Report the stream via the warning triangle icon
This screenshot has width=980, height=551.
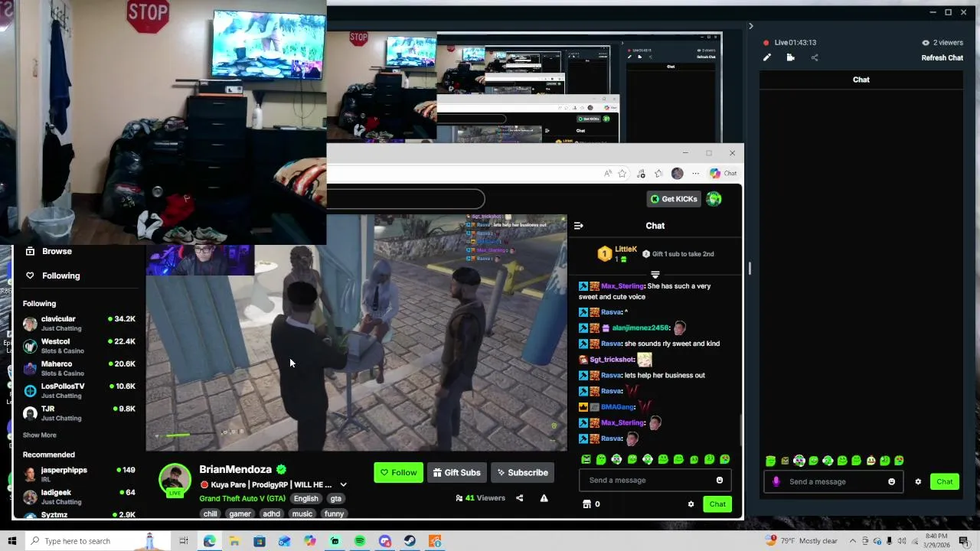pos(544,498)
